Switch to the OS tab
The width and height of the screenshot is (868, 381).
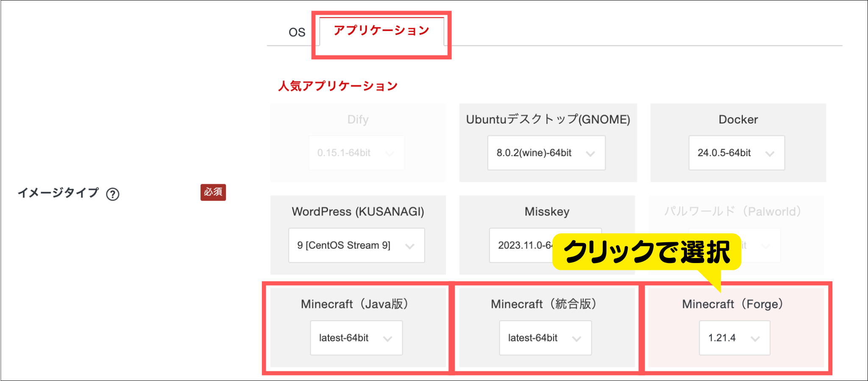pos(297,32)
